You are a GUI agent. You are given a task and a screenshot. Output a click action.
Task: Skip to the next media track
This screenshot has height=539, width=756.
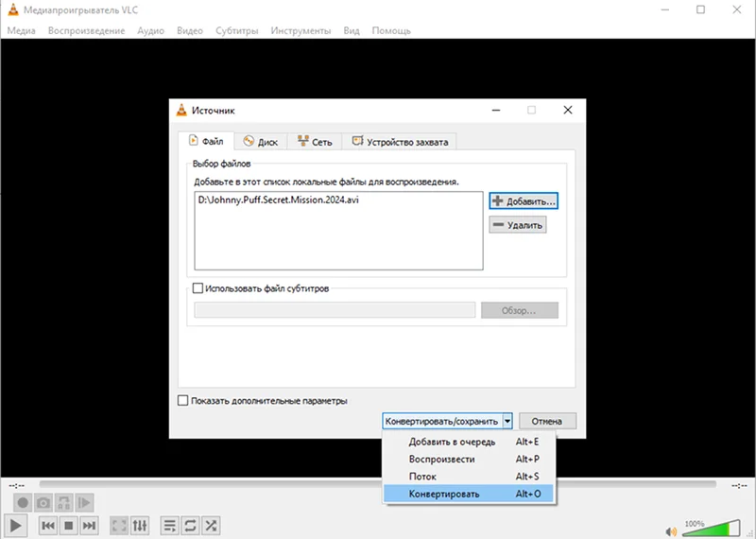89,525
